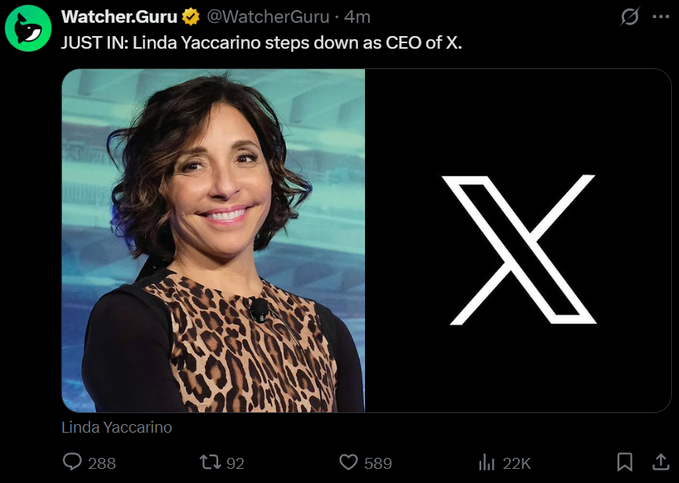Open the three-dot more options menu
The width and height of the screenshot is (679, 483).
[x=660, y=17]
